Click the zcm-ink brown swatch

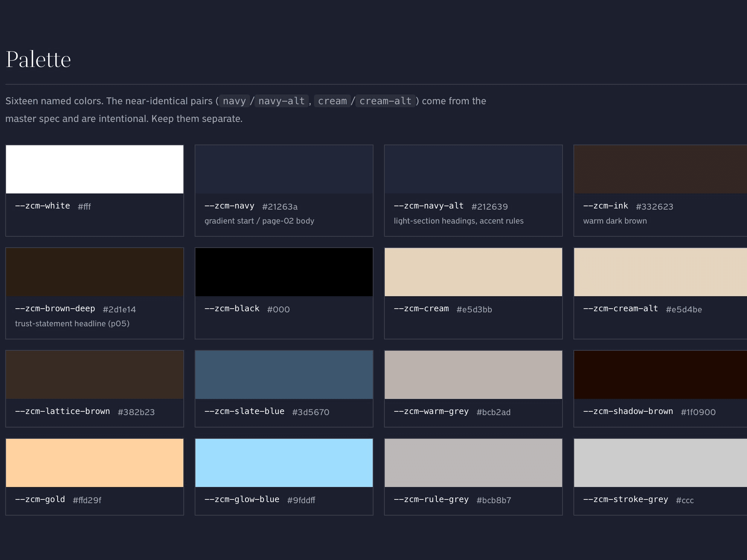tap(660, 169)
